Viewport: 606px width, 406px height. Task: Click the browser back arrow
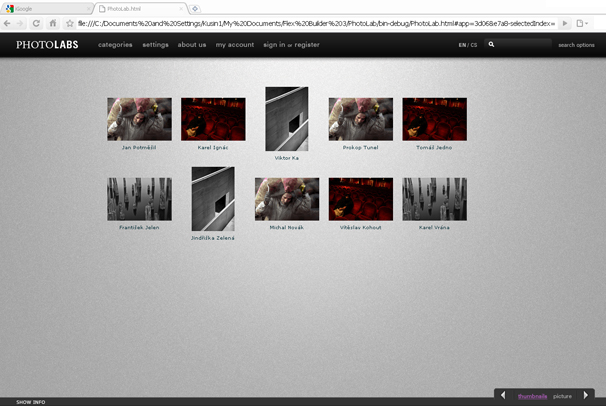click(8, 23)
